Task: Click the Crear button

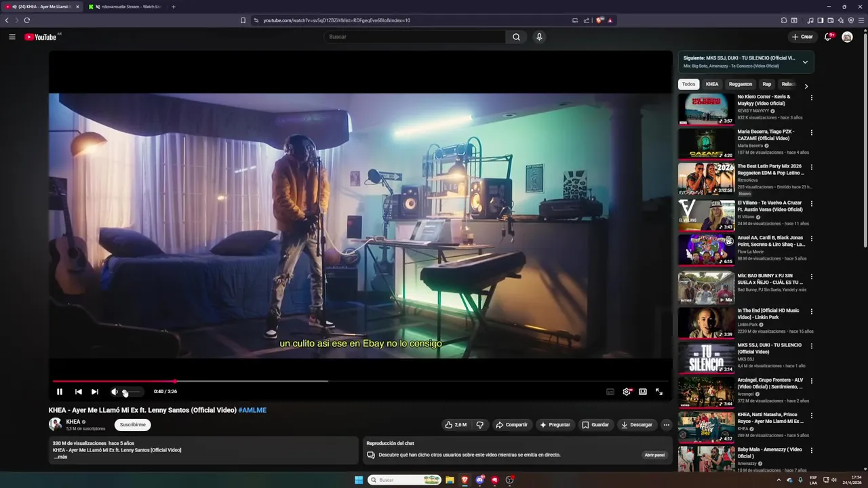Action: (x=802, y=37)
